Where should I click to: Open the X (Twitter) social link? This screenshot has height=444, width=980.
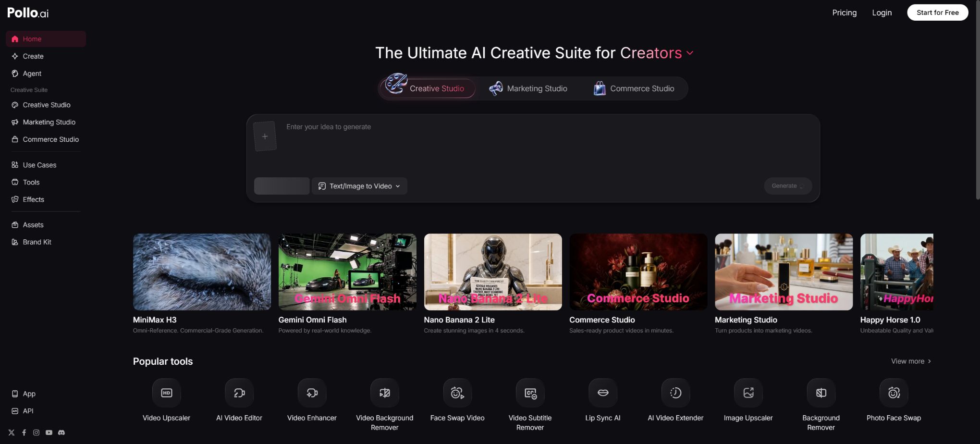tap(12, 432)
